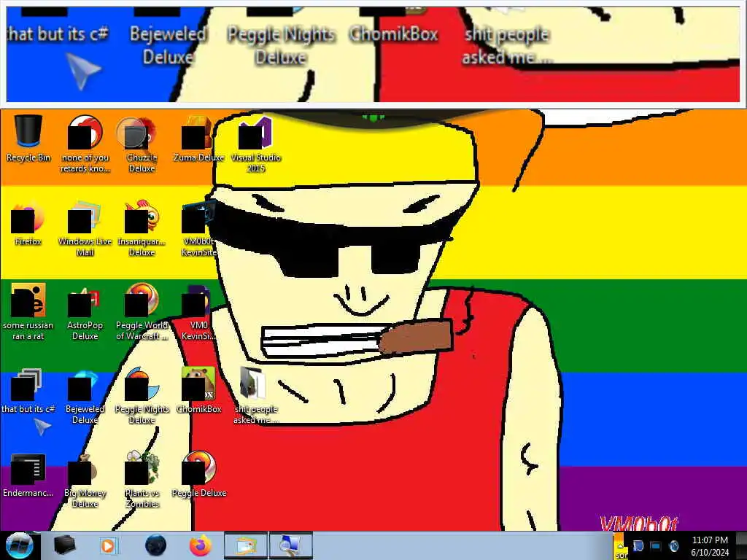Select the 'that but its c#' desktop icon
747x560 pixels.
click(x=28, y=391)
